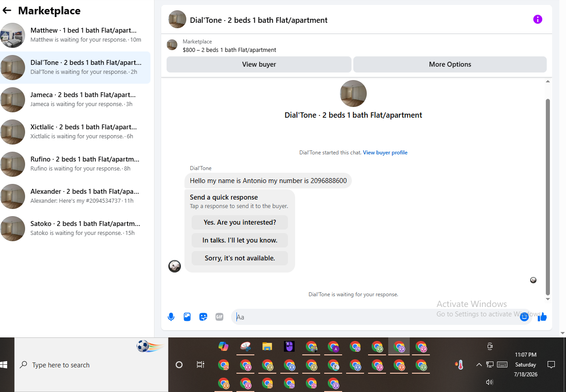Screen dimensions: 566x392
Task: Open Matthew's 1 bed 1 bath conversation
Action: (75, 35)
